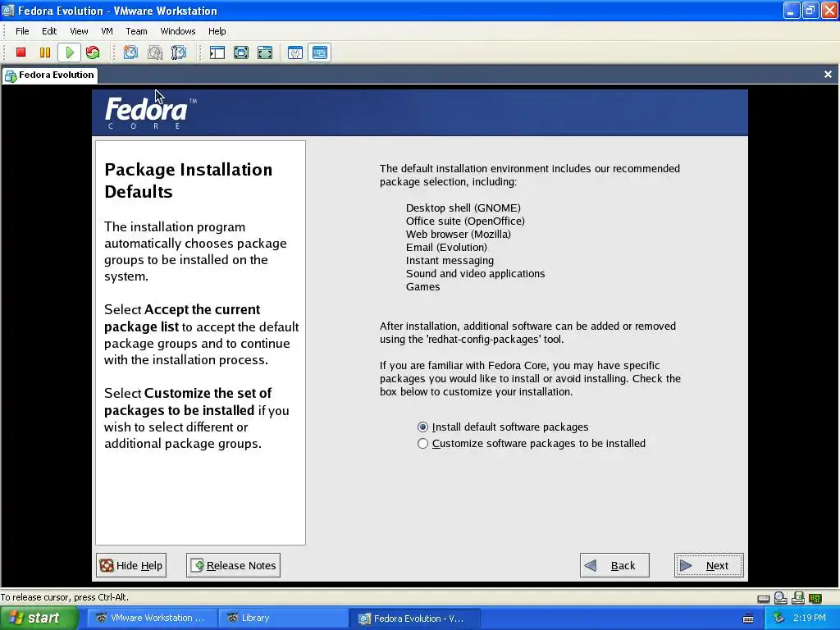This screenshot has width=840, height=630.
Task: Click the floppy drive status icon
Action: coord(798,598)
